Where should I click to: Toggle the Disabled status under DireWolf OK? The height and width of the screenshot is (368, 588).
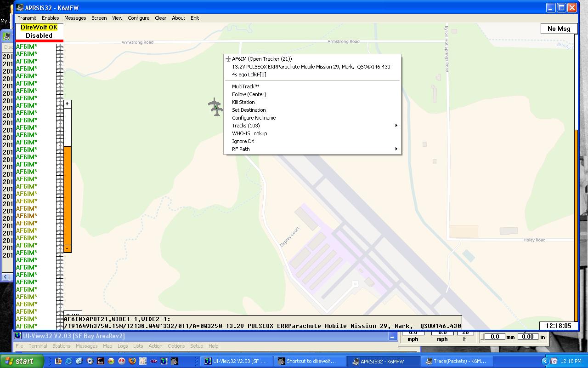[39, 35]
